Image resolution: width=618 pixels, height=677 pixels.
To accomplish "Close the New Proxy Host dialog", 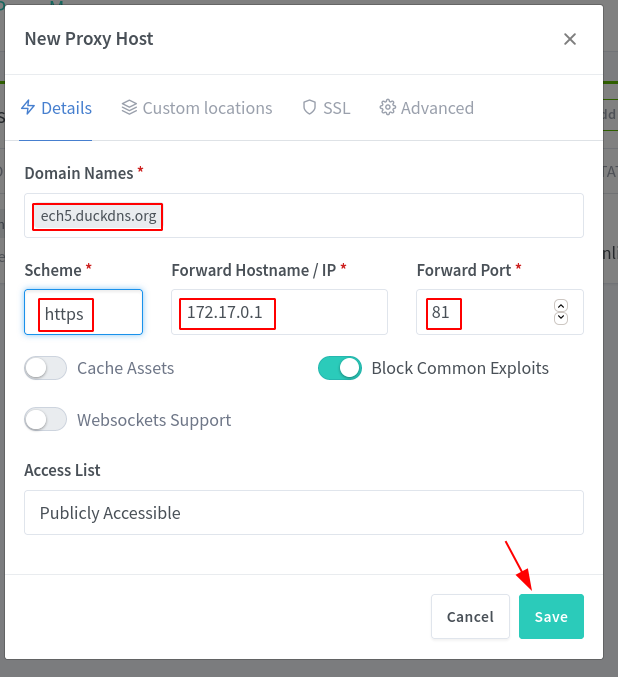I will 570,39.
